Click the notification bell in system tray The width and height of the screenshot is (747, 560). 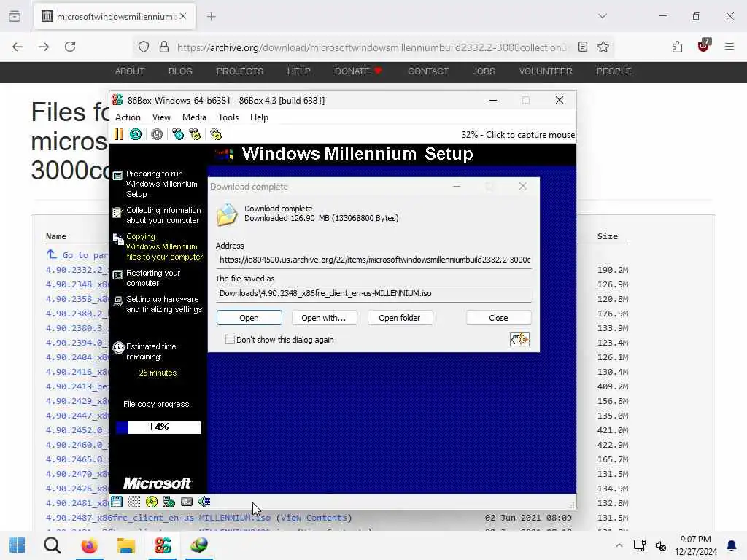click(x=731, y=545)
